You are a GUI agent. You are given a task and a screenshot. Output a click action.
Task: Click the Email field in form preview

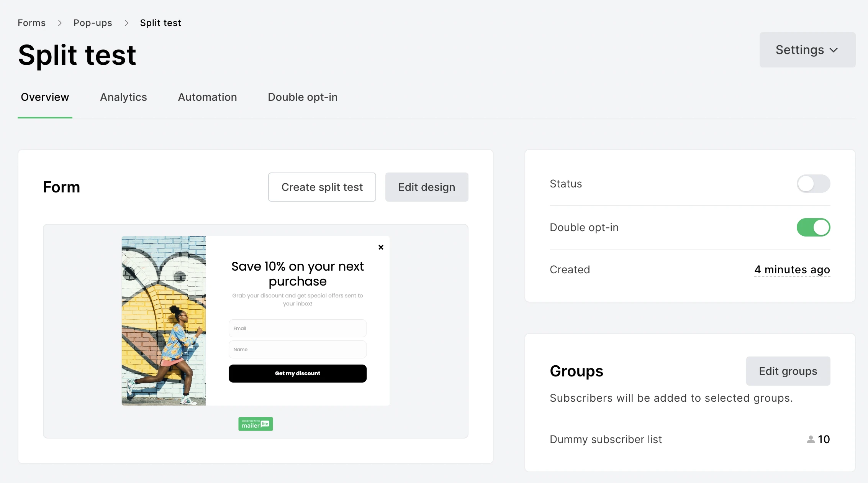click(x=297, y=329)
